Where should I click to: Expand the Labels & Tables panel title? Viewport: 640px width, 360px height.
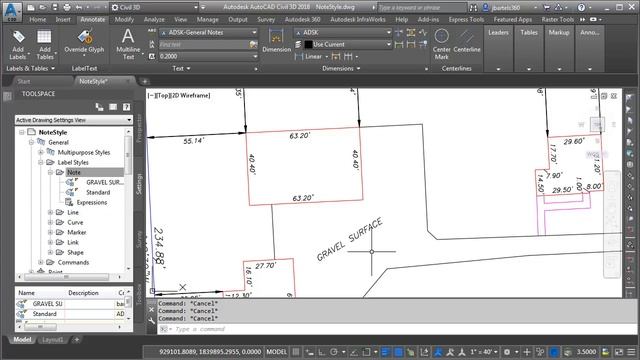[x=30, y=69]
